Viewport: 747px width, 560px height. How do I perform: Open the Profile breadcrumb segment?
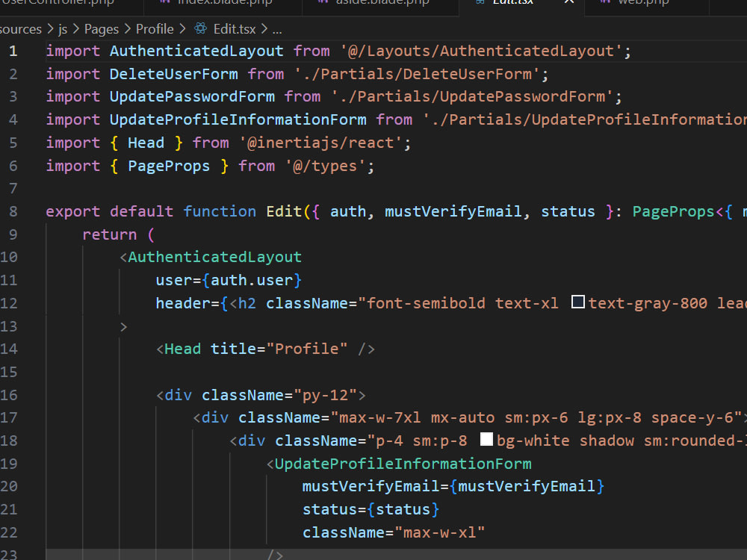[155, 29]
